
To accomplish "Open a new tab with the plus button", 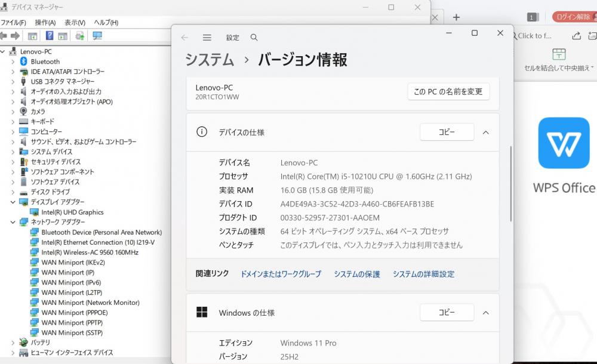I will point(456,17).
